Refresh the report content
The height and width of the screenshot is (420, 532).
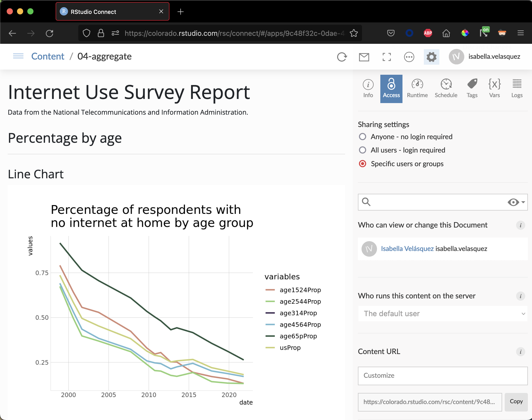(x=342, y=57)
